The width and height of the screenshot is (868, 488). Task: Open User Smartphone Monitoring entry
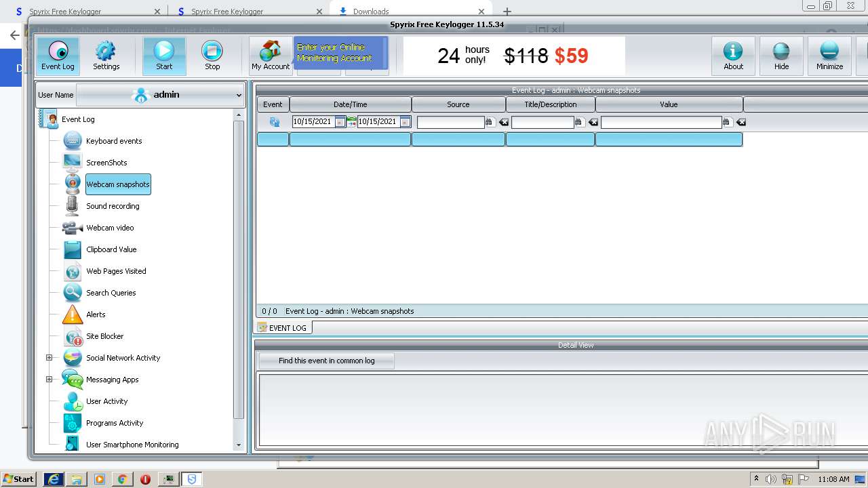click(132, 445)
